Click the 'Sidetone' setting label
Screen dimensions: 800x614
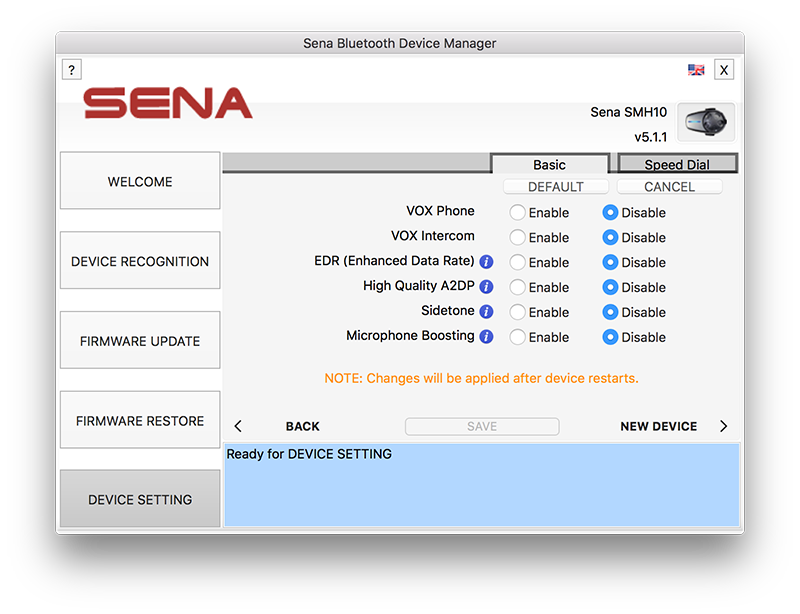tap(448, 310)
